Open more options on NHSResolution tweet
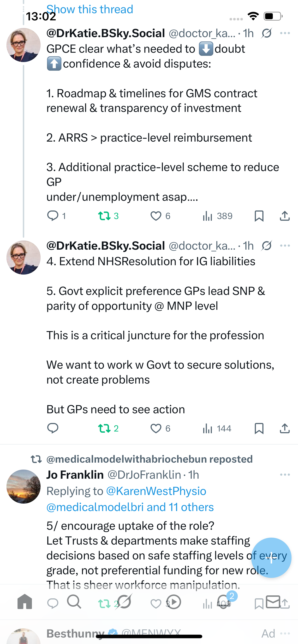 285,246
